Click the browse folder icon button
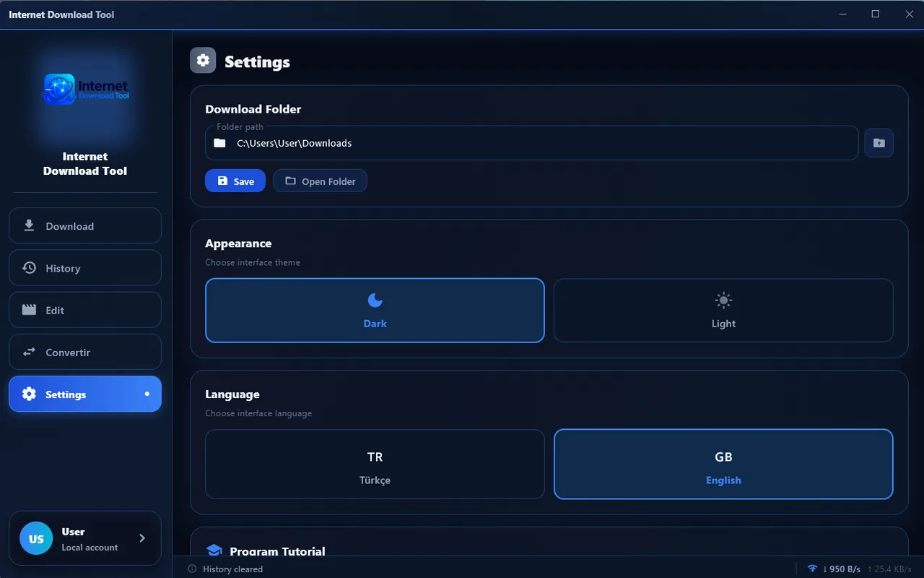The height and width of the screenshot is (578, 924). coord(879,143)
